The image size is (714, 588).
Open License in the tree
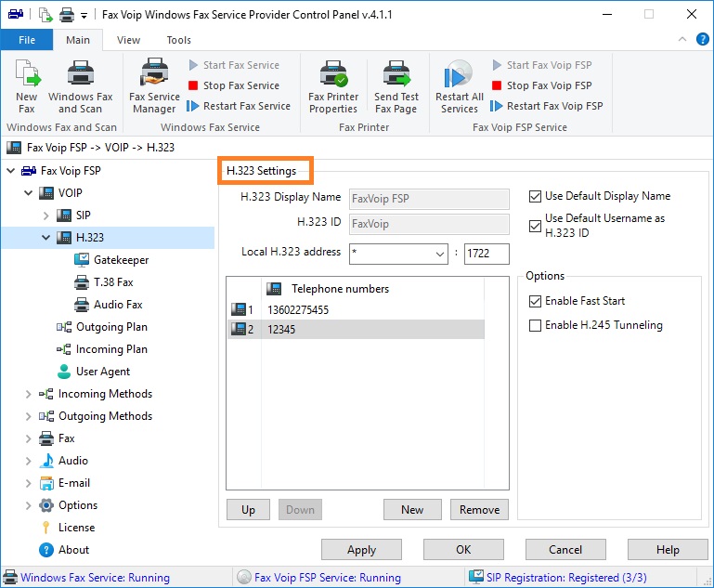[x=68, y=528]
